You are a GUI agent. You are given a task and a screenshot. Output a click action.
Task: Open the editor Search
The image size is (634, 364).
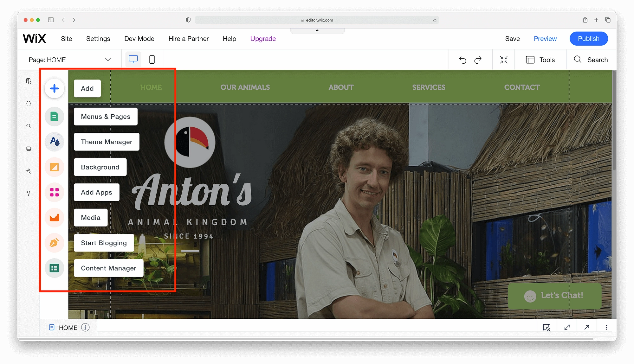(591, 60)
